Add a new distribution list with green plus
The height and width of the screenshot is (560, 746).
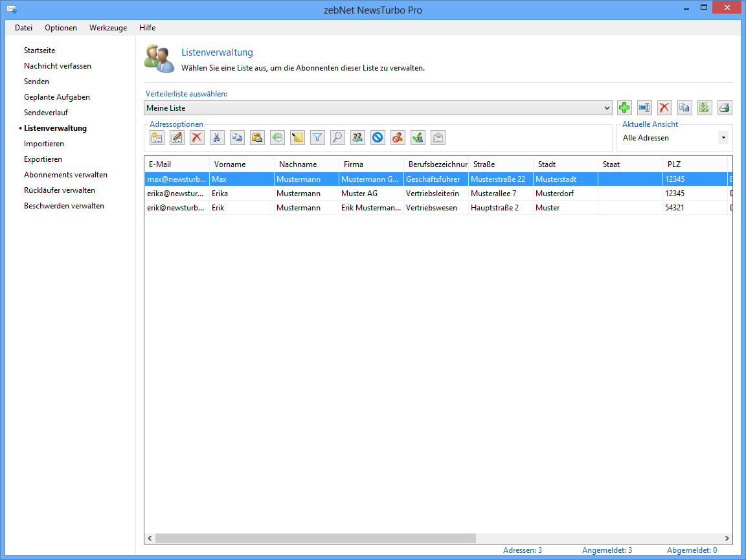coord(624,107)
